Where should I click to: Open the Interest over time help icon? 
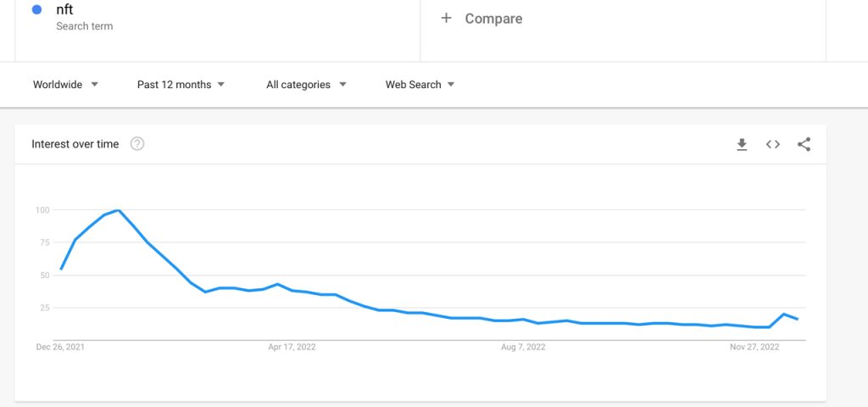click(x=137, y=144)
